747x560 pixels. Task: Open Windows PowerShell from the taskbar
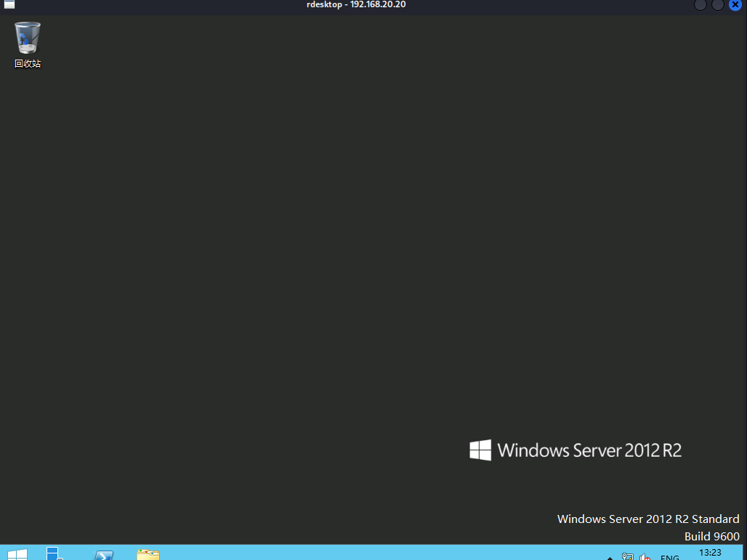(104, 555)
